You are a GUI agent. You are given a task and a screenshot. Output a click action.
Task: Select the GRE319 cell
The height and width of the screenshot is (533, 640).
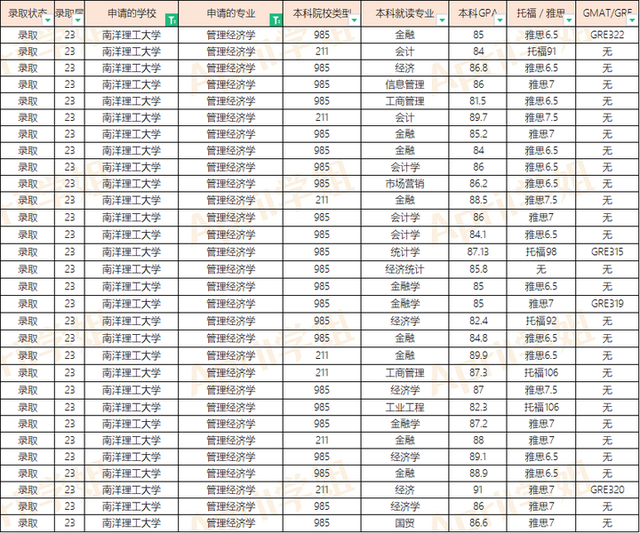607,304
